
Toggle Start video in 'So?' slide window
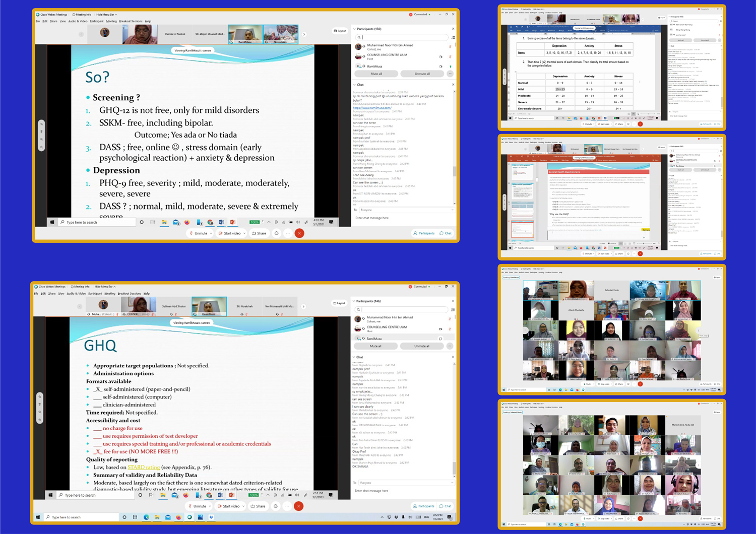[x=229, y=233]
